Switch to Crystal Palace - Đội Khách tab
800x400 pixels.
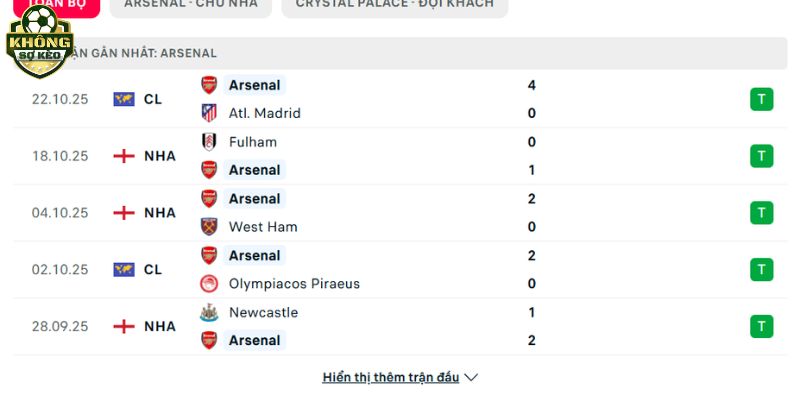(394, 4)
